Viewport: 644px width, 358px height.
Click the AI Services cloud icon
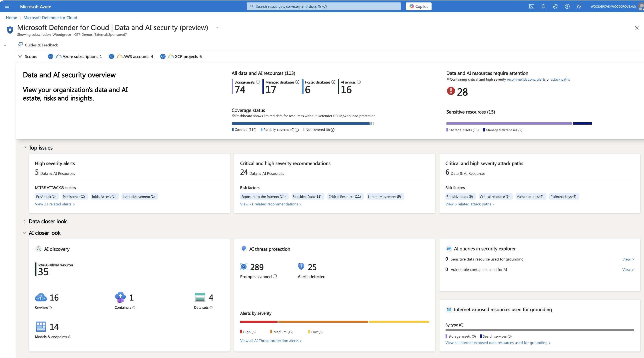point(41,297)
